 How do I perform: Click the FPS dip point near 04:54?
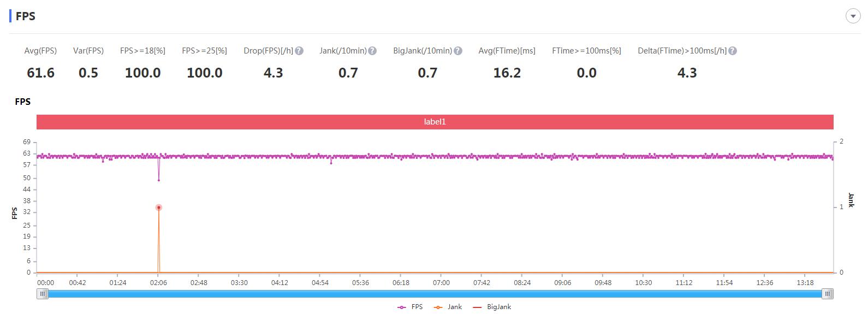(x=331, y=162)
